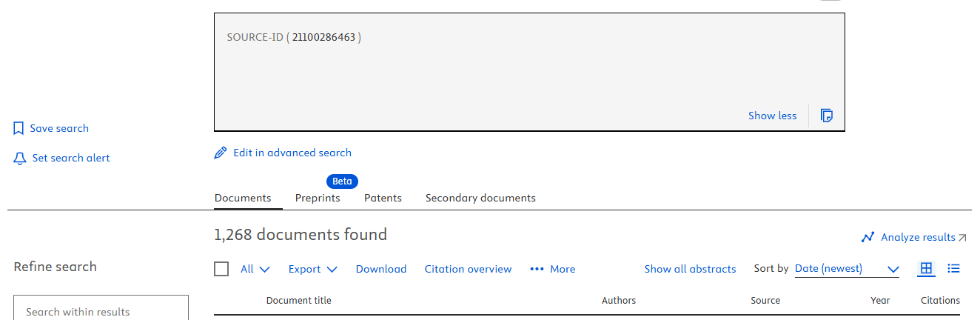Click the Search within results field

[101, 308]
